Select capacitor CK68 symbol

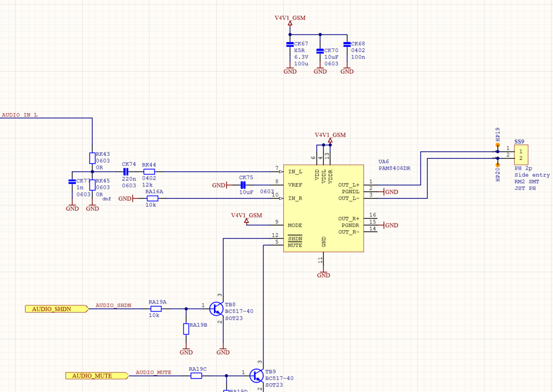click(x=347, y=44)
